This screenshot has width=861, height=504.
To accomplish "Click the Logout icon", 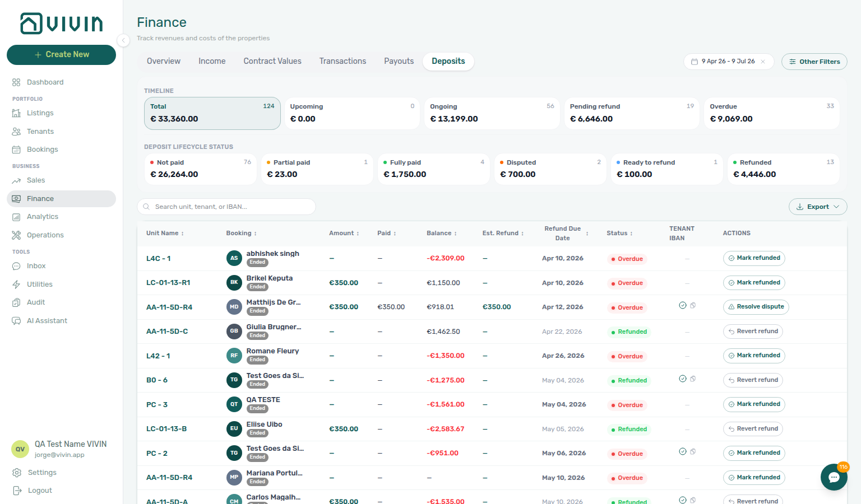I will [x=17, y=491].
